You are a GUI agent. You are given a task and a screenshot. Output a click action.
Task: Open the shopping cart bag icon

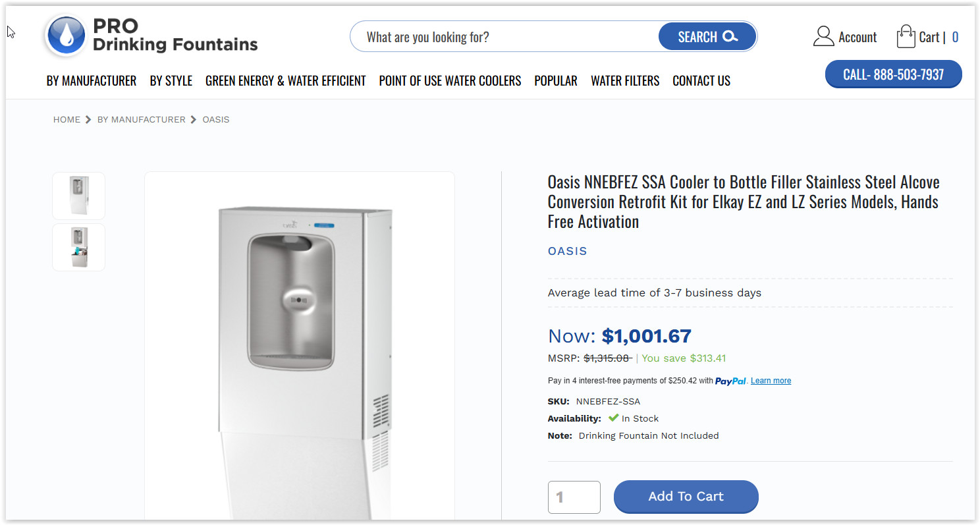[x=906, y=36]
